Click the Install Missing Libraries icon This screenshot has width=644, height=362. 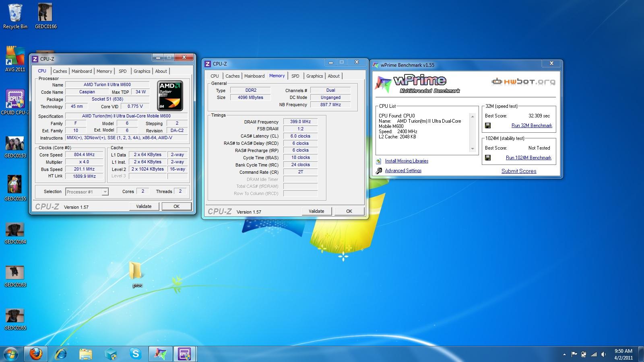pos(379,161)
